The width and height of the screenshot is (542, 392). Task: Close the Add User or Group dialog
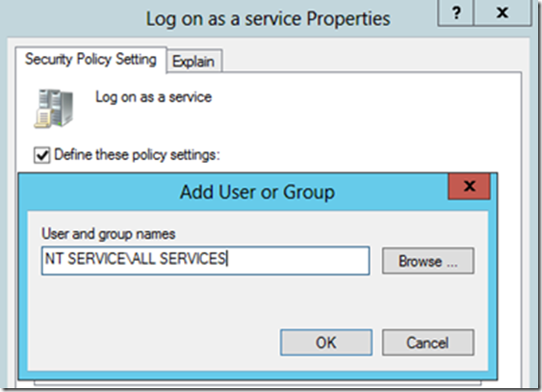click(469, 186)
